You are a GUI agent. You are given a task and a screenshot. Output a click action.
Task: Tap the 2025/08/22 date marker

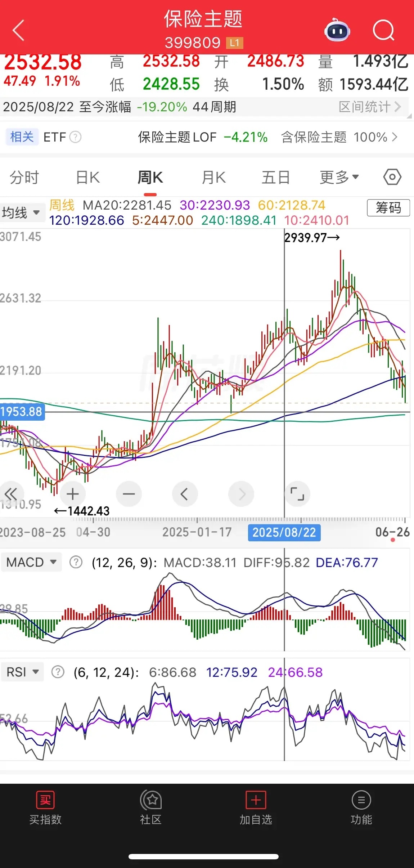pos(284,532)
